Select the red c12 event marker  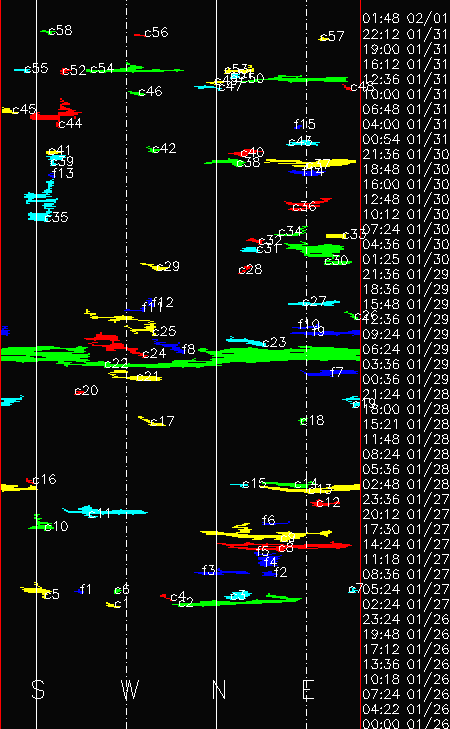click(x=326, y=503)
